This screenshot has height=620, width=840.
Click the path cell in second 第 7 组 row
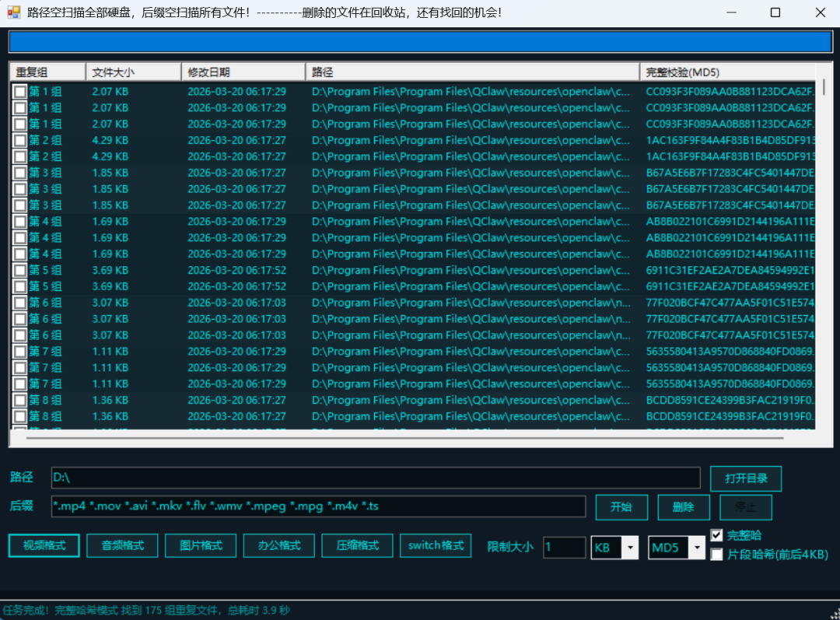[471, 368]
